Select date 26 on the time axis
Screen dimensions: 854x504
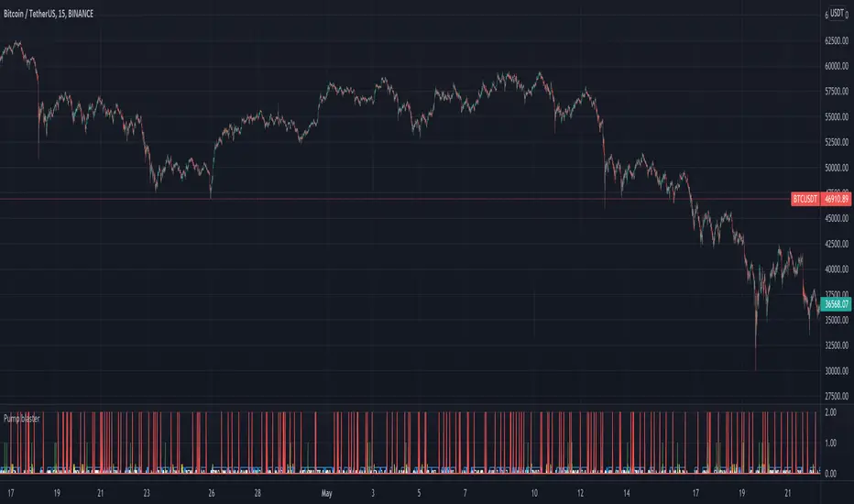point(212,491)
